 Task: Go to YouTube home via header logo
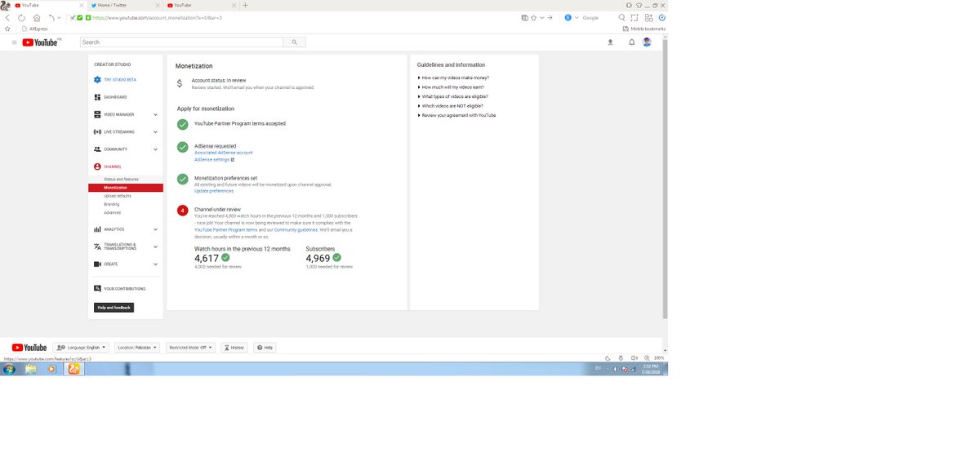(x=40, y=42)
